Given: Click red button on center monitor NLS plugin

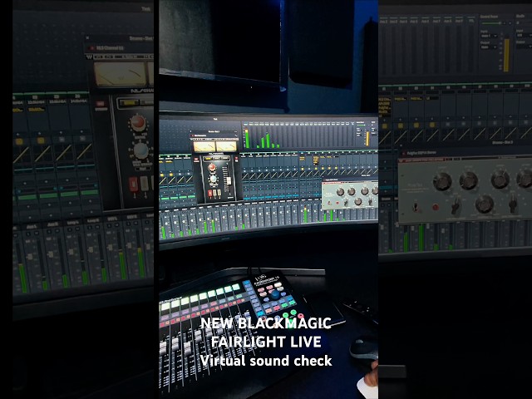Looking at the screenshot, I should (210, 193).
